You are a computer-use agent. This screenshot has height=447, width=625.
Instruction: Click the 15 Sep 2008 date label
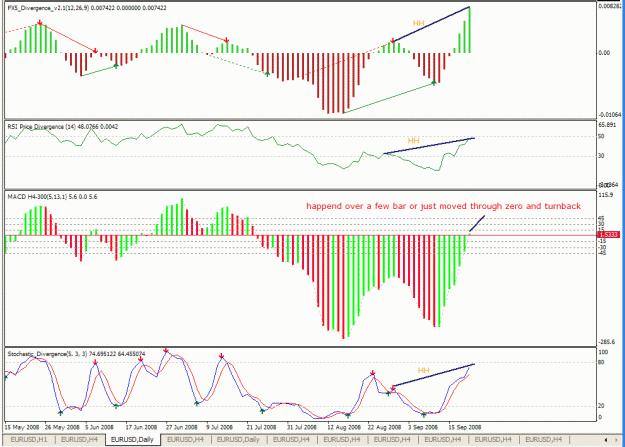click(x=465, y=427)
